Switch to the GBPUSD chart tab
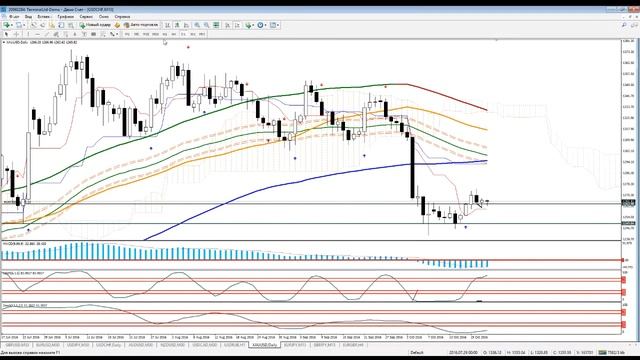 (18, 345)
